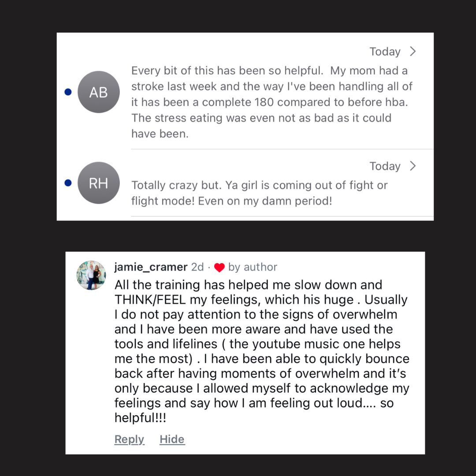This screenshot has height=476, width=476.
Task: Click 'helpful!!!' ending jamie's comment
Action: click(x=141, y=418)
